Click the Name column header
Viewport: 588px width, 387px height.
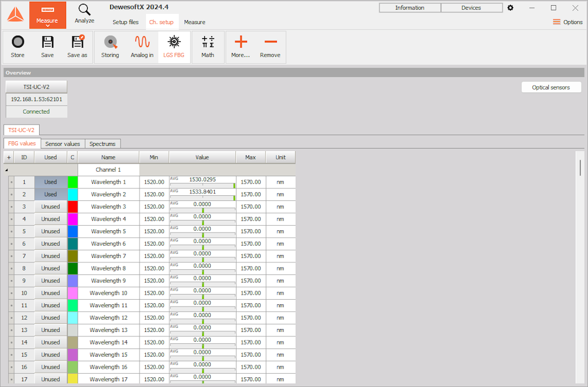coord(109,157)
